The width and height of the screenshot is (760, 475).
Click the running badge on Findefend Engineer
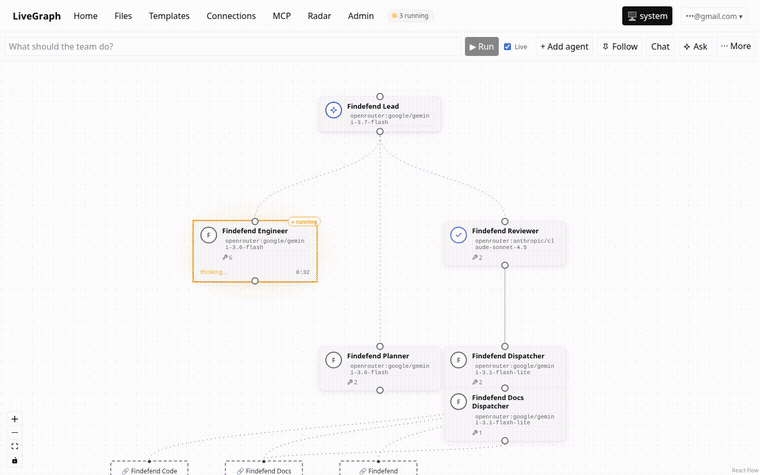pos(304,222)
